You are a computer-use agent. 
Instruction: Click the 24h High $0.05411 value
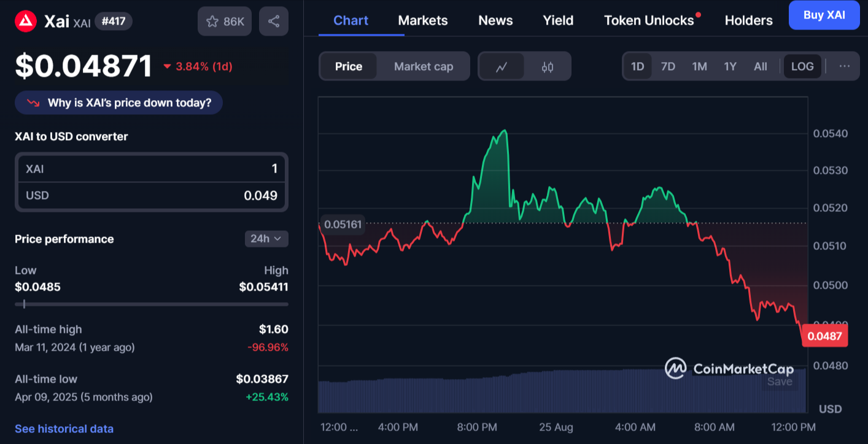coord(264,287)
